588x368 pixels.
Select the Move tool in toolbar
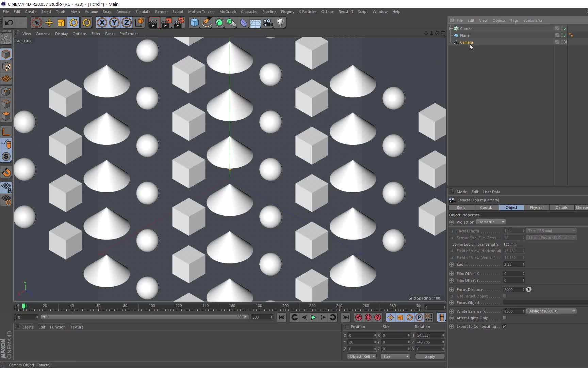pos(49,23)
